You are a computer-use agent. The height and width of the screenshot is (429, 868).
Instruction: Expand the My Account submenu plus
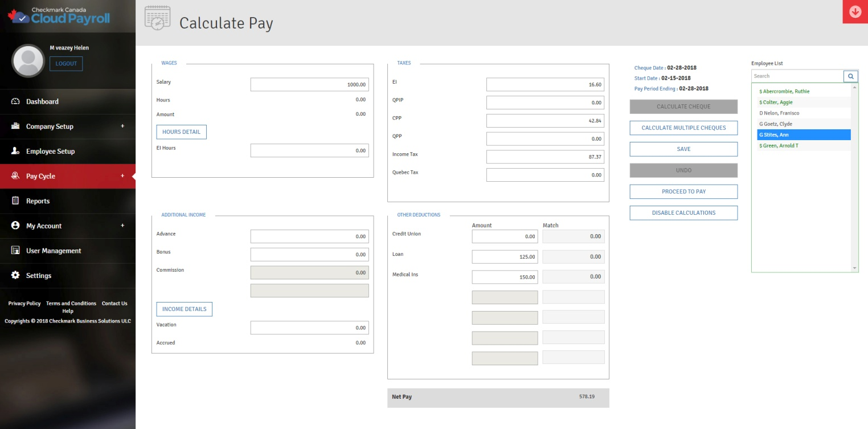click(x=122, y=226)
